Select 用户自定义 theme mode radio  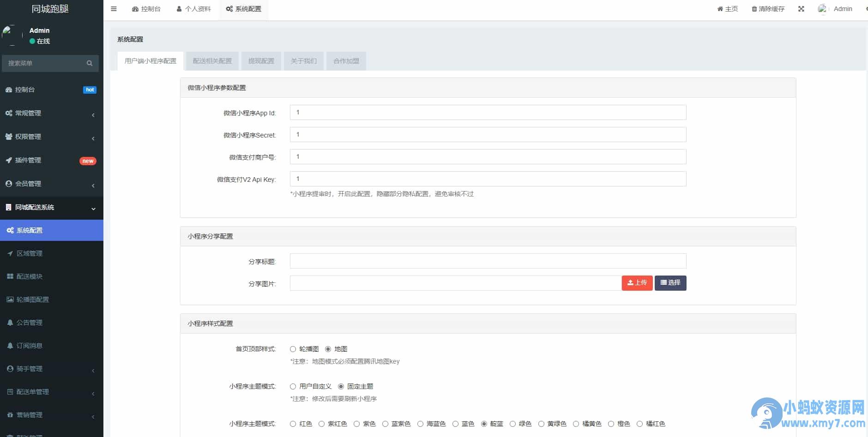click(293, 386)
